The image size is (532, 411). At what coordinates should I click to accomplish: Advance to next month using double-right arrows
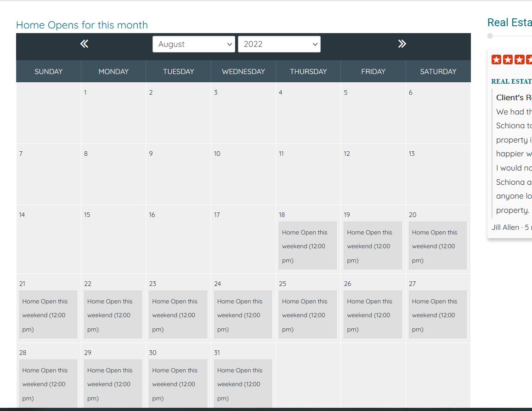coord(402,44)
